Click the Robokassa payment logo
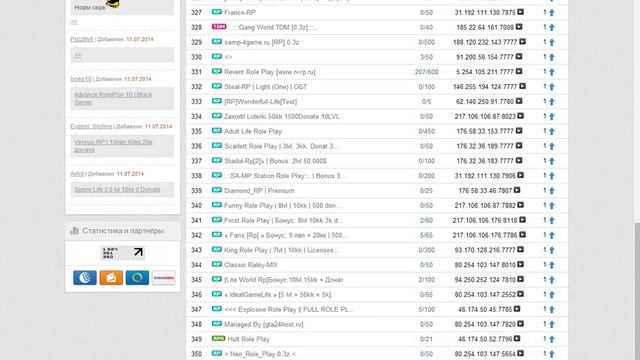Screen dimensions: 640x360 (163, 278)
